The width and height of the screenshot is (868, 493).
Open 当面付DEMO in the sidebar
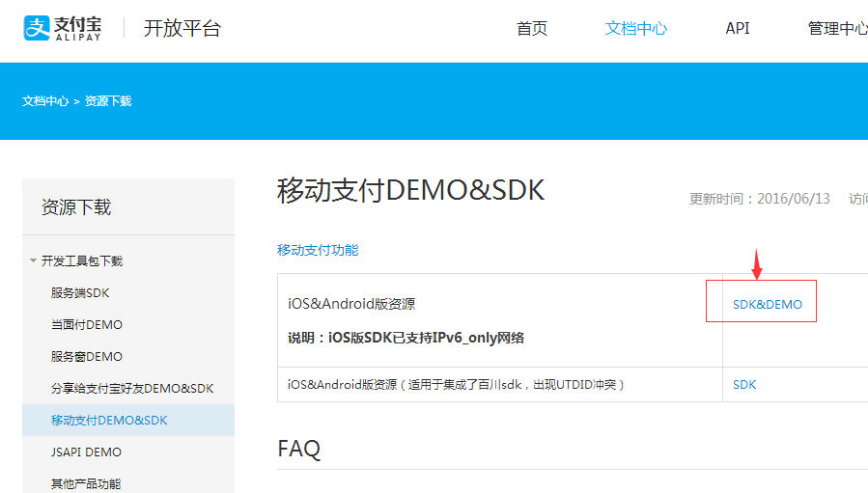[86, 325]
